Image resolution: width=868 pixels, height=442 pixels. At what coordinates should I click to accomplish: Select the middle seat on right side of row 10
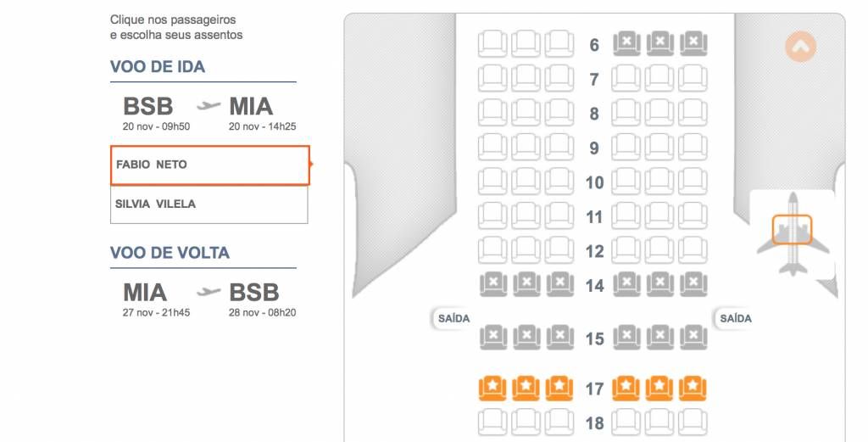pyautogui.click(x=659, y=182)
